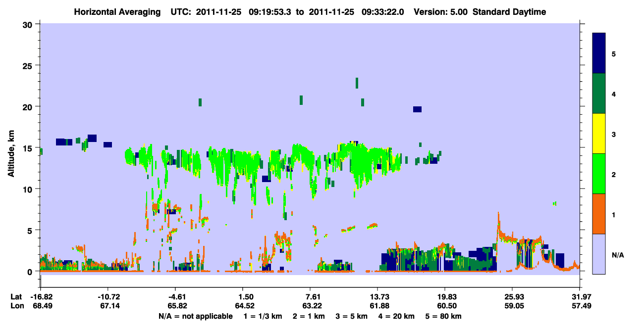Screen dimensions: 644x330
Task: Click the 'Lat' row label
Action: click(x=16, y=297)
